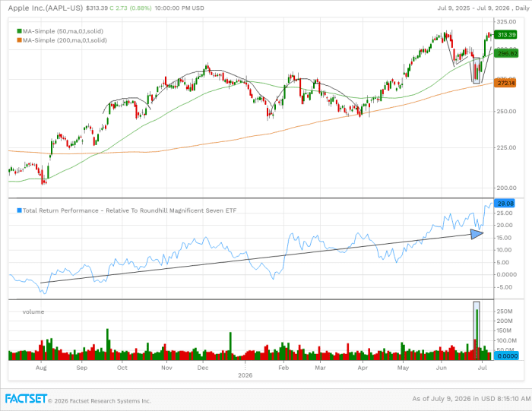Click the Nov label on time axis

click(166, 368)
